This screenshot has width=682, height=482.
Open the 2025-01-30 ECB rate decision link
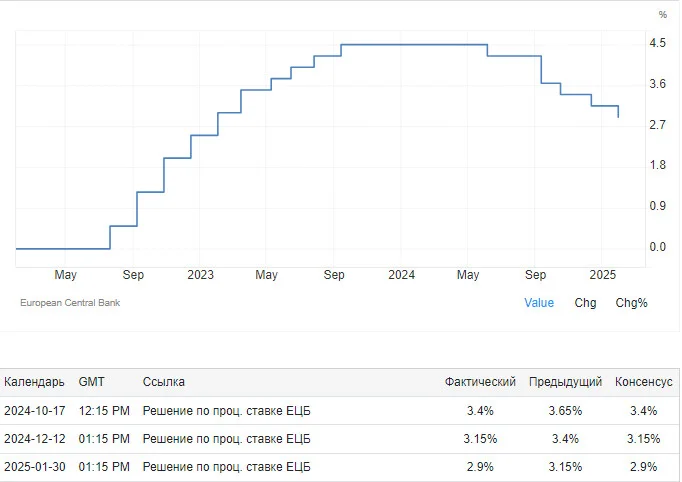click(x=226, y=467)
